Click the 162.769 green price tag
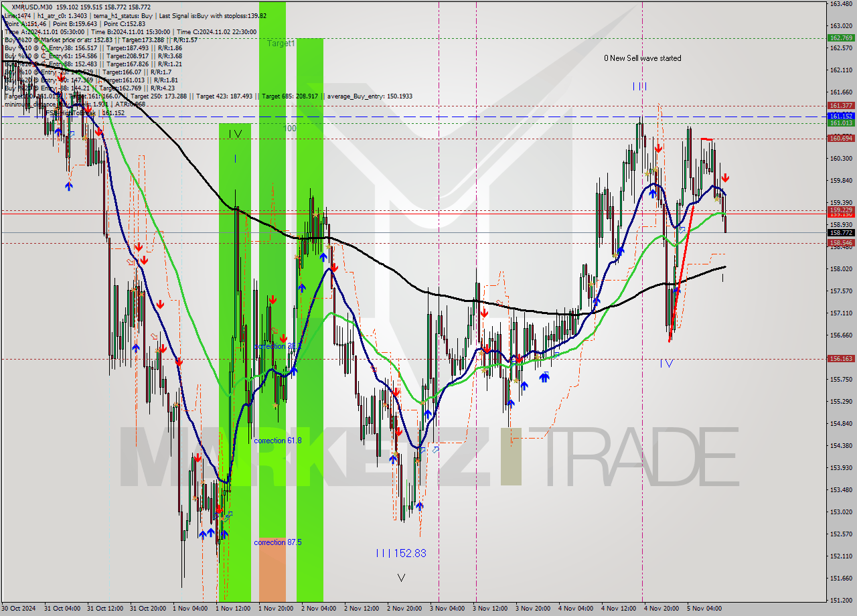This screenshot has height=616, width=857. (840, 38)
